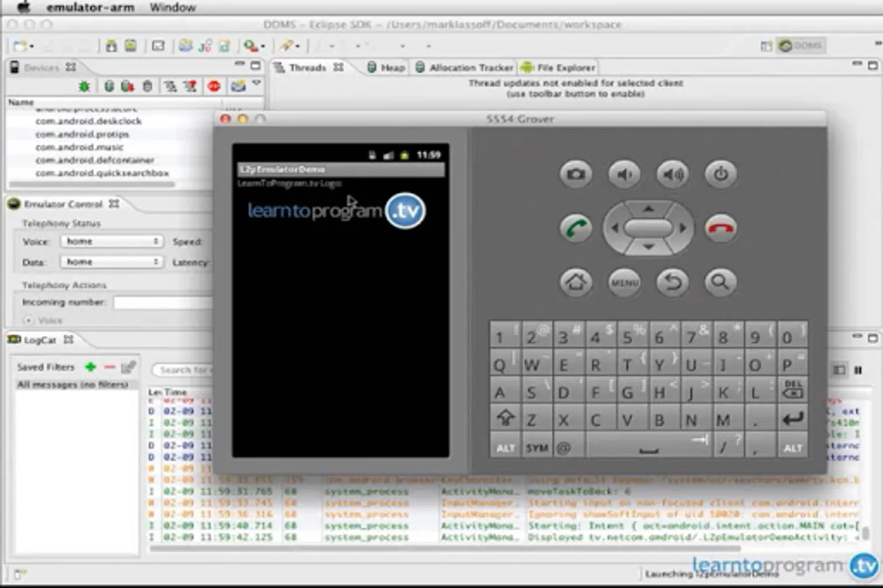Select com.android.music in the Devices list
This screenshot has height=588, width=883.
pyautogui.click(x=79, y=147)
